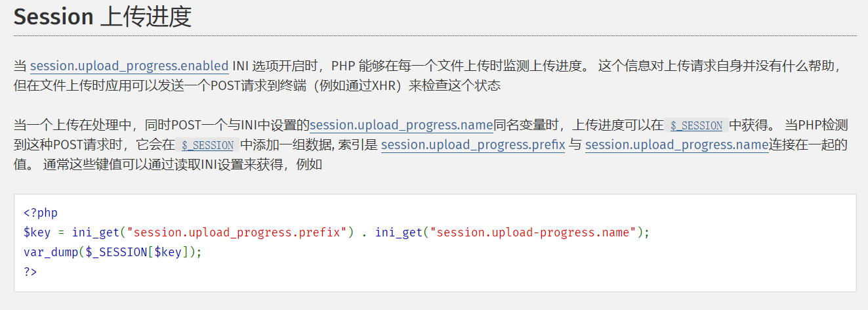Click the second ini_get function call
Screen dimensions: 868x310
click(400, 232)
